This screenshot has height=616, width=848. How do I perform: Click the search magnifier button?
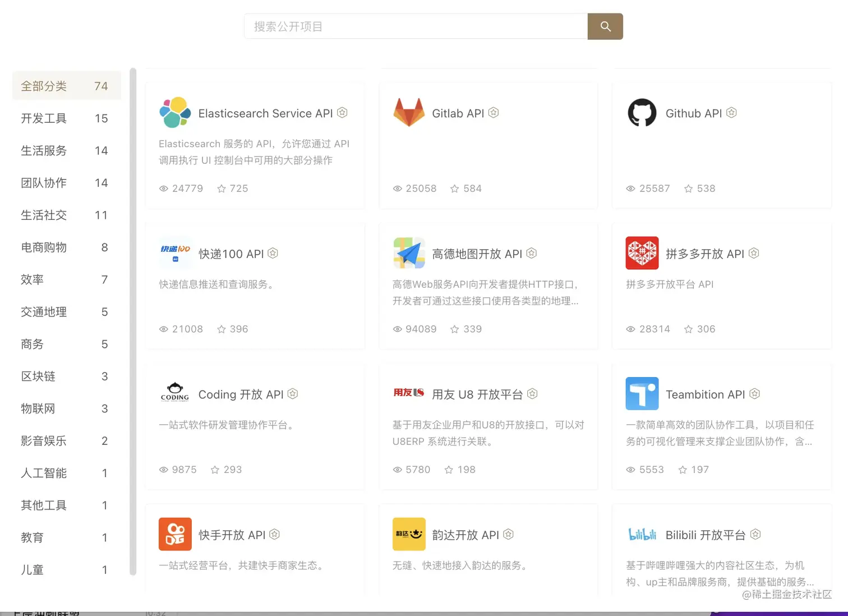pos(605,26)
